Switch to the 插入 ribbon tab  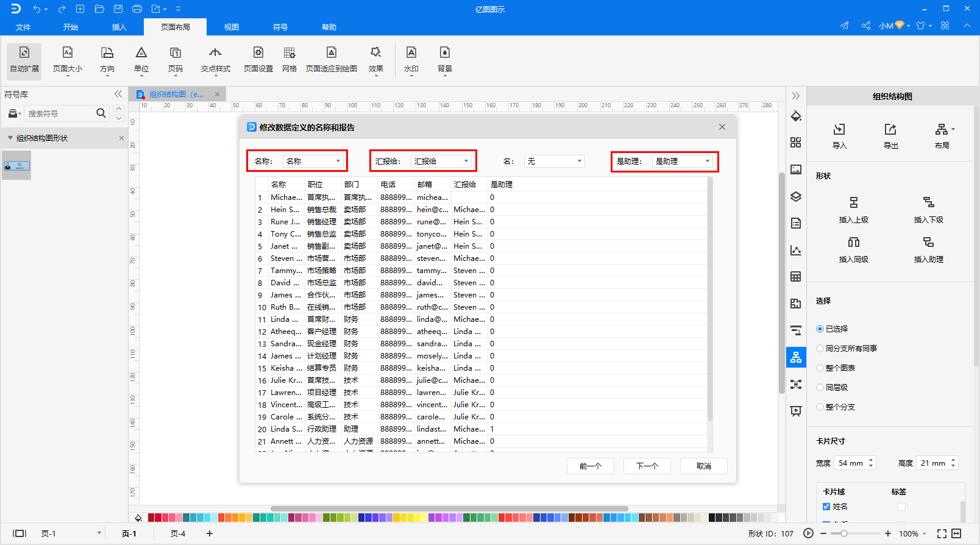click(119, 27)
